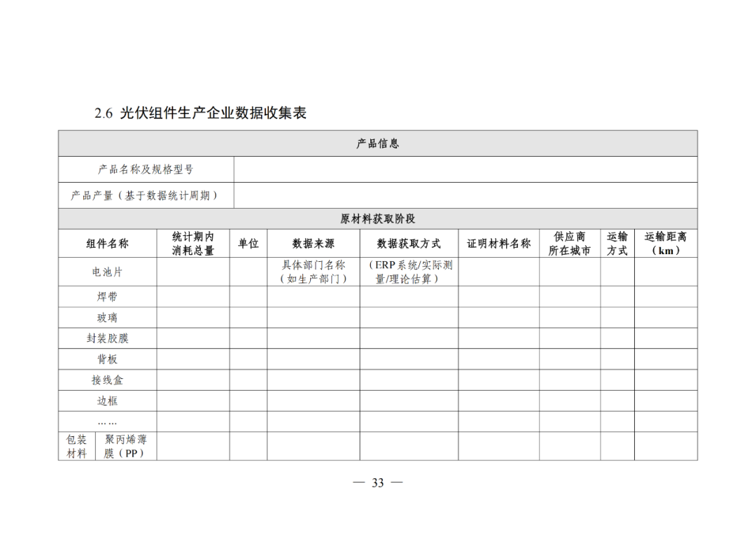Select the 单位 column header
The width and height of the screenshot is (756, 535).
248,244
